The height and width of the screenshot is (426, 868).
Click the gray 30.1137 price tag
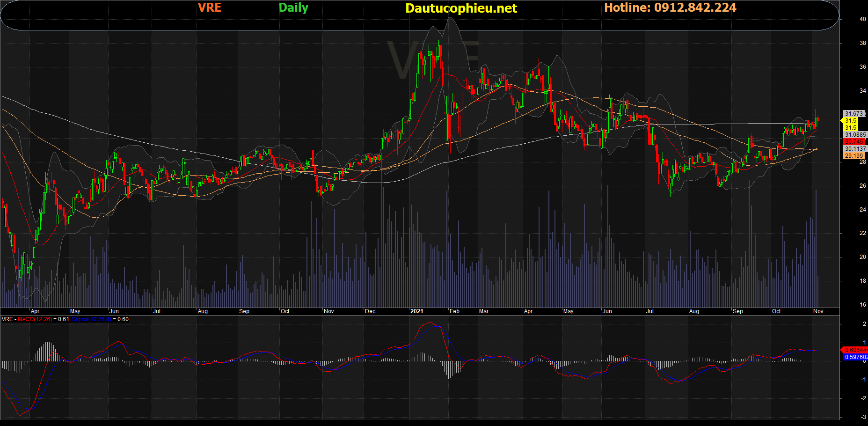(x=855, y=149)
